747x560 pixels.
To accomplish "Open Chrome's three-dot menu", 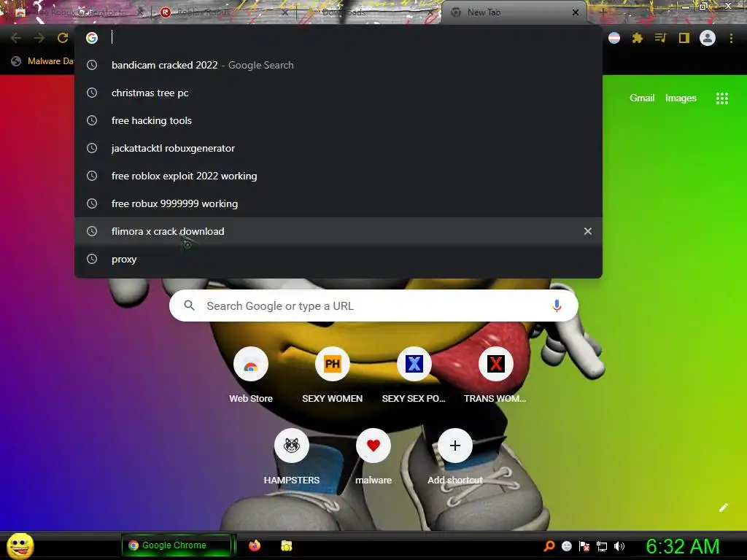I will [731, 38].
